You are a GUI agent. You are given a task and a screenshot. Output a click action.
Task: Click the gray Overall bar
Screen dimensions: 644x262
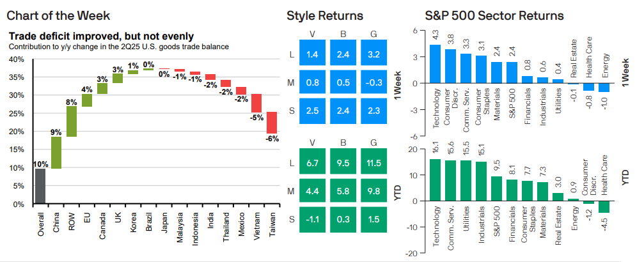[x=39, y=186]
